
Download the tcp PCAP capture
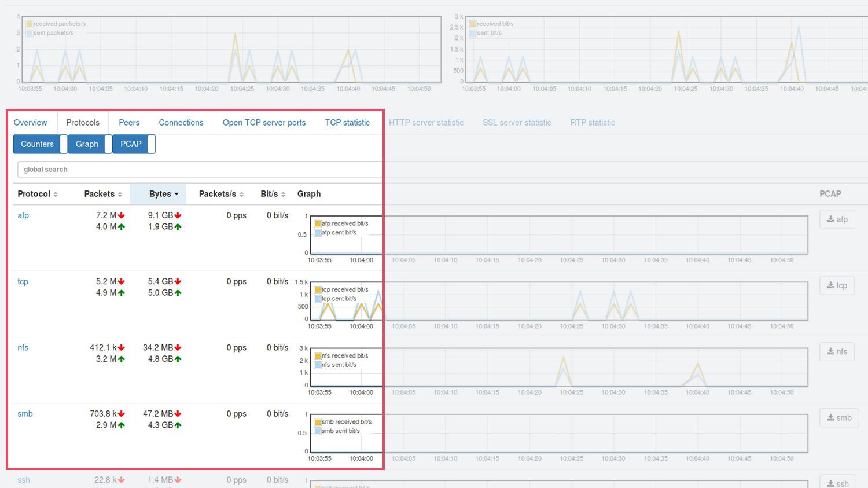click(x=837, y=285)
